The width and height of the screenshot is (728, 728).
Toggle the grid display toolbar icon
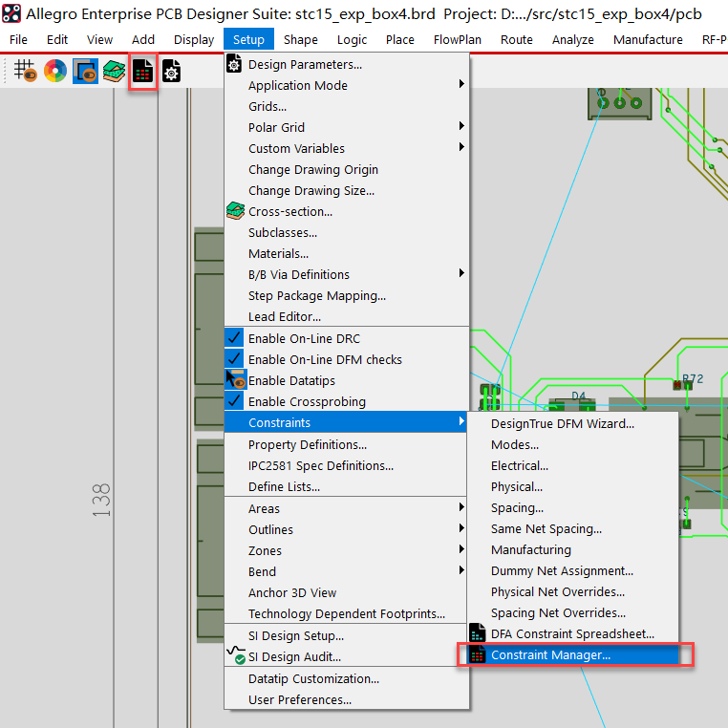tap(24, 71)
